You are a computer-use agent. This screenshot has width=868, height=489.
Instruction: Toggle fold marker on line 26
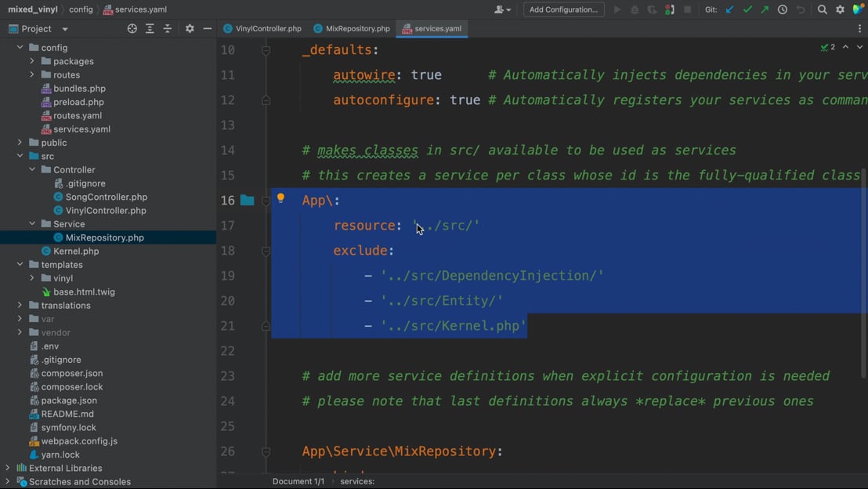[x=266, y=451]
